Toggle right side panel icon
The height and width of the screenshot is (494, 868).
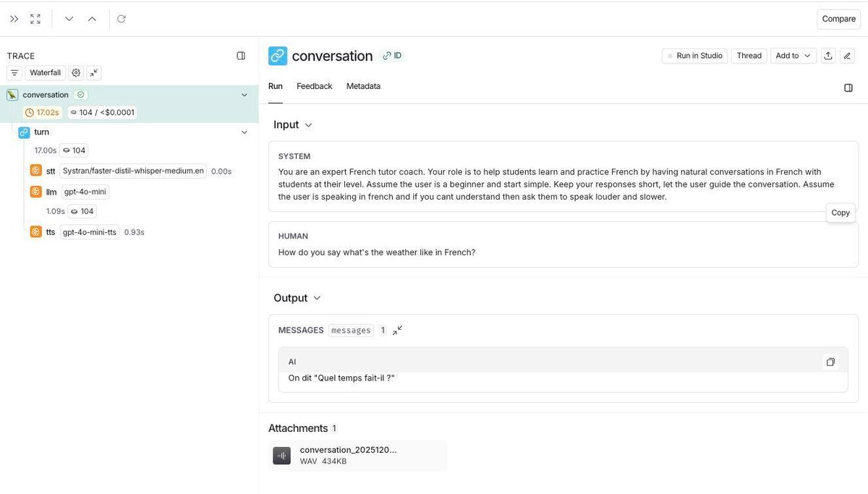pos(848,88)
